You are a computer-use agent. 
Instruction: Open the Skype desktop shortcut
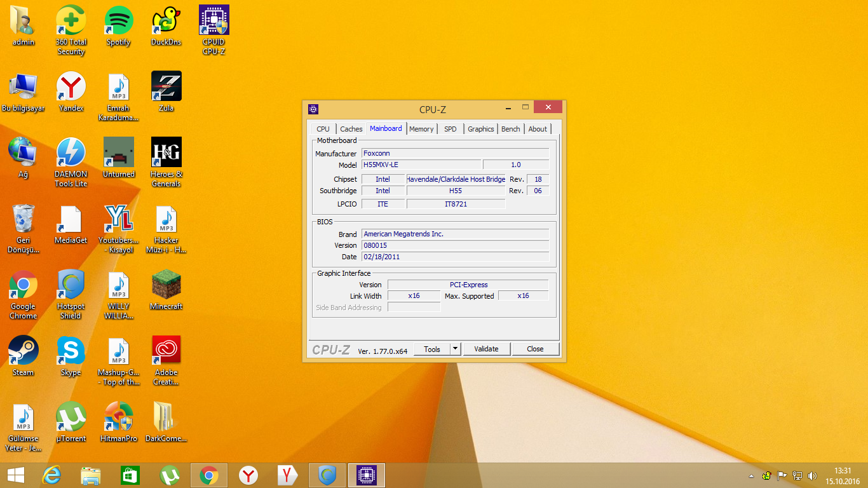point(71,351)
